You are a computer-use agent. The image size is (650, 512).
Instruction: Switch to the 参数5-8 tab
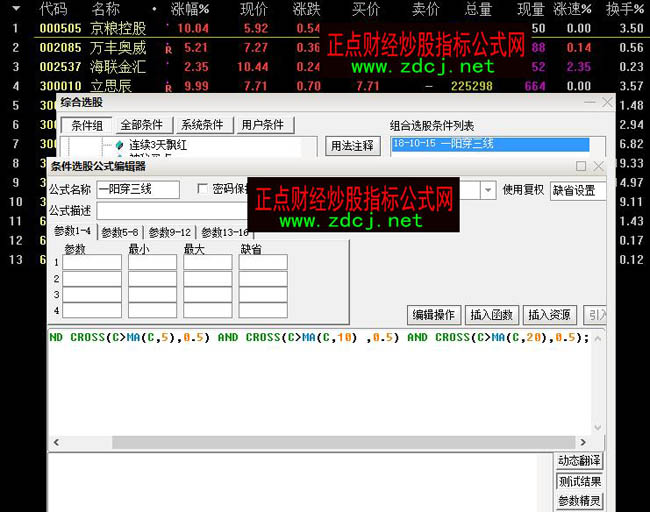(x=121, y=232)
